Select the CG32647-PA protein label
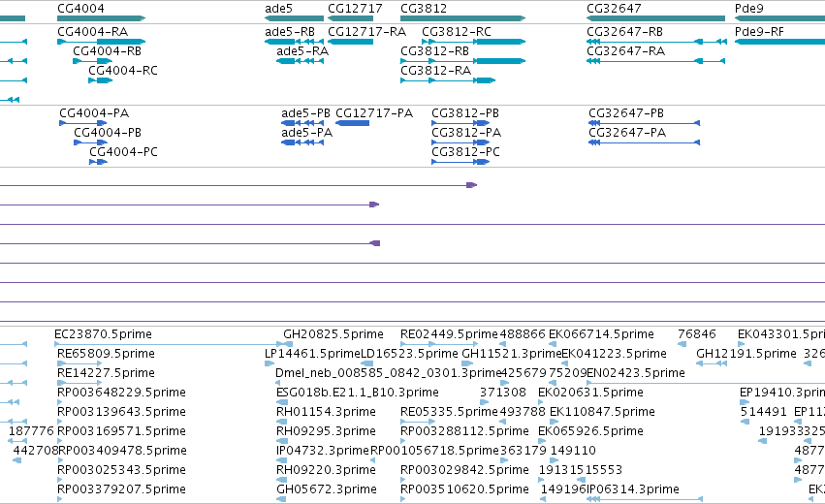This screenshot has width=825, height=504. tap(627, 133)
